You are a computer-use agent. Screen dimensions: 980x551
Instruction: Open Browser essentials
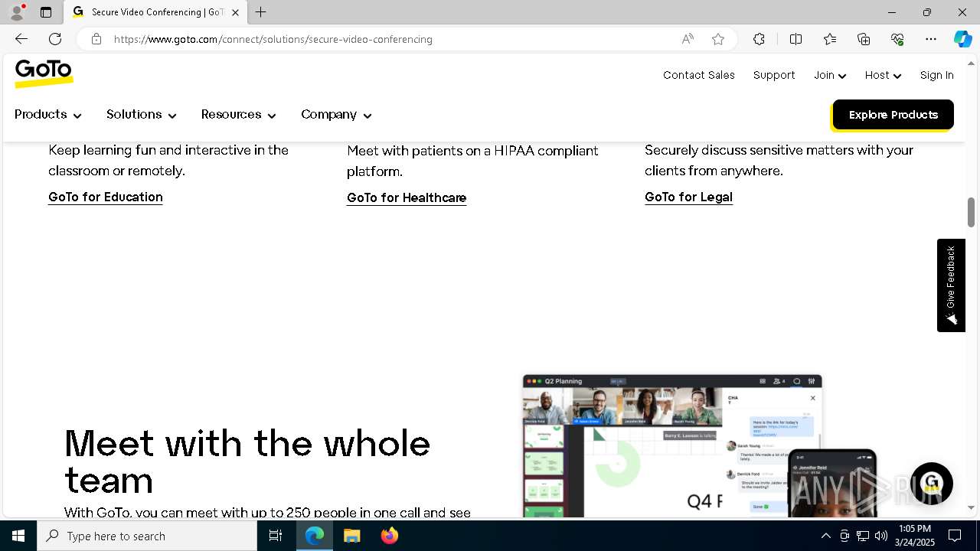[897, 39]
